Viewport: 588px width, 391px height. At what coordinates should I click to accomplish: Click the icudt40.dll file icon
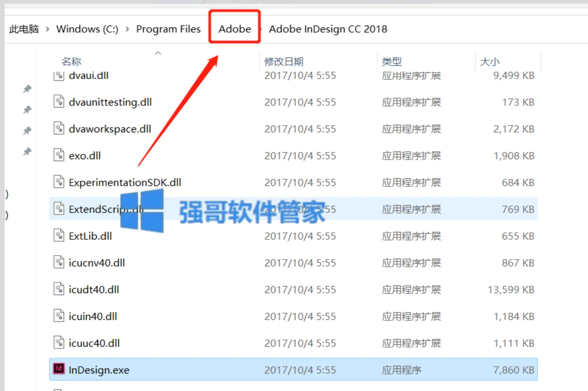(x=59, y=289)
